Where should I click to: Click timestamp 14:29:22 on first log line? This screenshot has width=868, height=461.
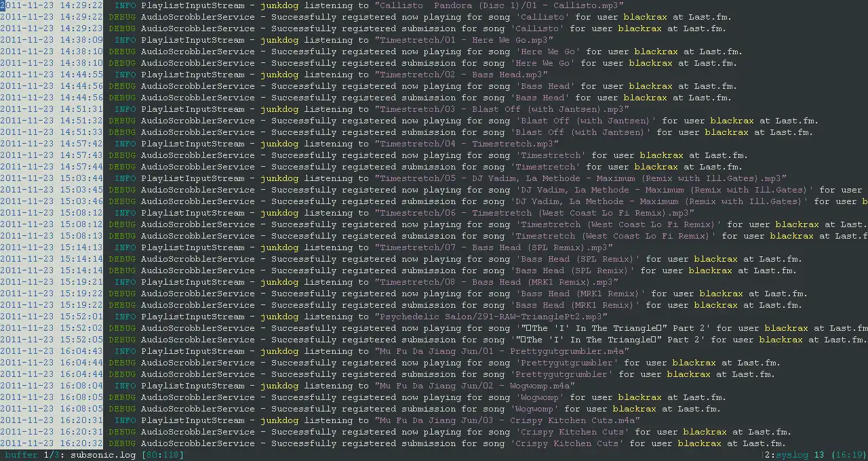[81, 5]
